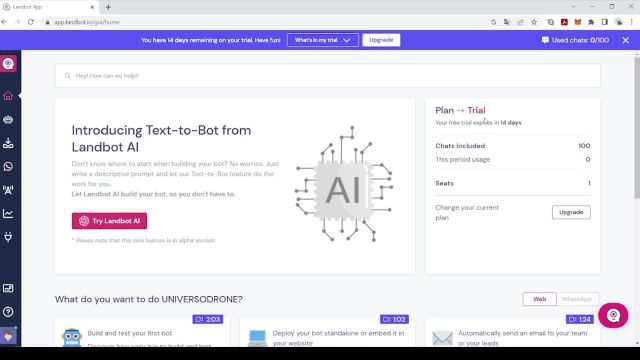
Task: Play the 1:02 video badge
Action: pos(394,319)
